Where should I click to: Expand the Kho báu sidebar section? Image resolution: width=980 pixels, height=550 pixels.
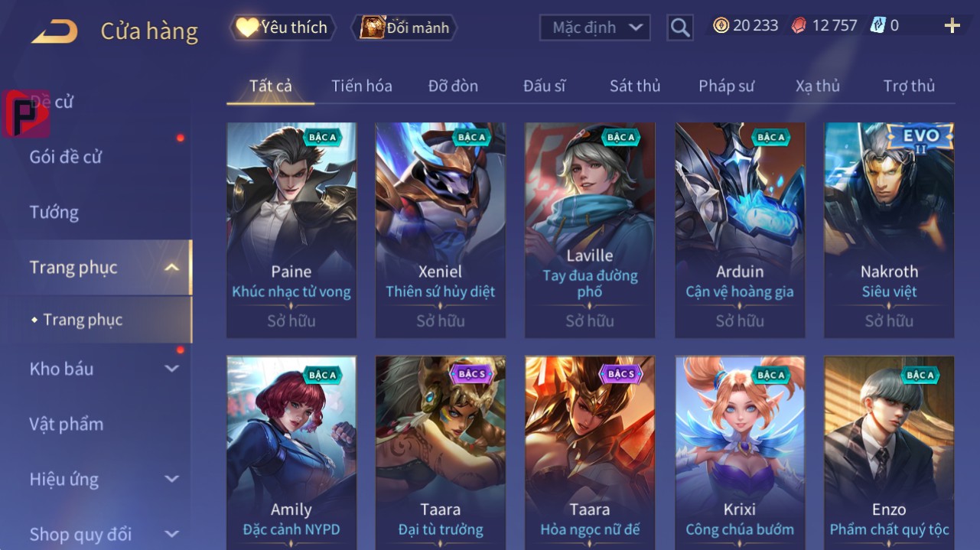click(x=172, y=369)
